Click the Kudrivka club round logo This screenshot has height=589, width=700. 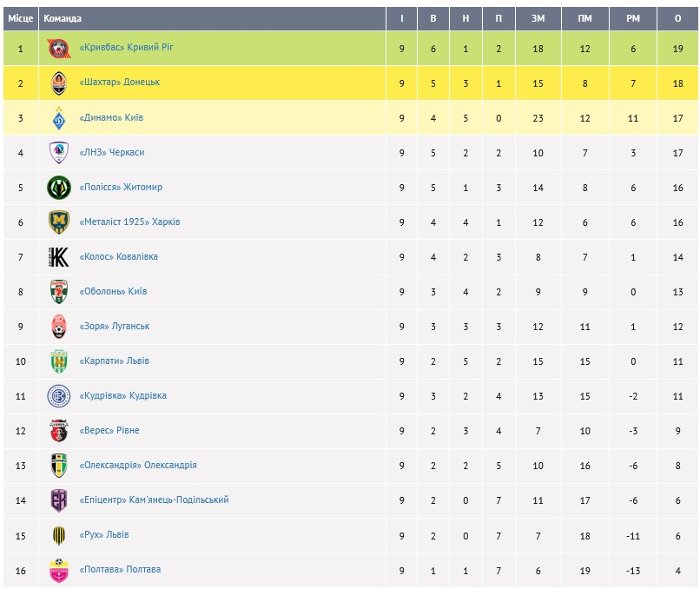[x=58, y=396]
